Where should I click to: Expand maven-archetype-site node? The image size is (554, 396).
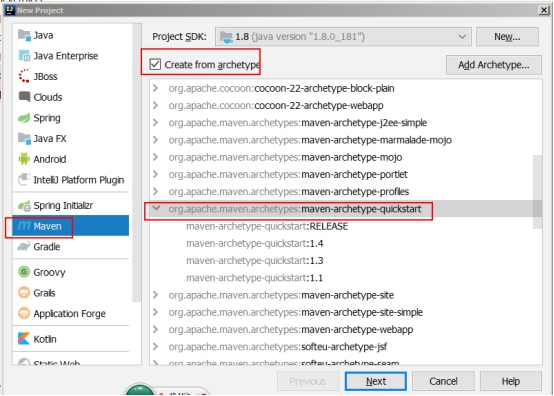(155, 295)
